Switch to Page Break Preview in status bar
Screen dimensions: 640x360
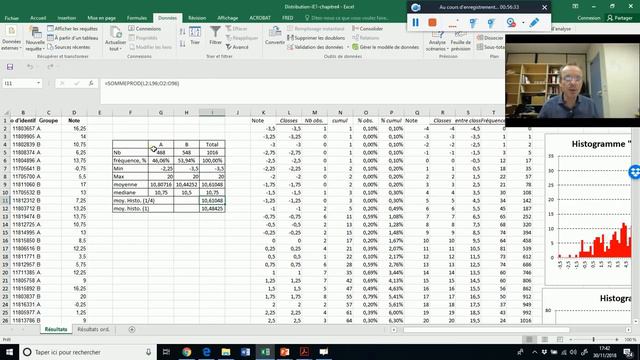pos(560,340)
